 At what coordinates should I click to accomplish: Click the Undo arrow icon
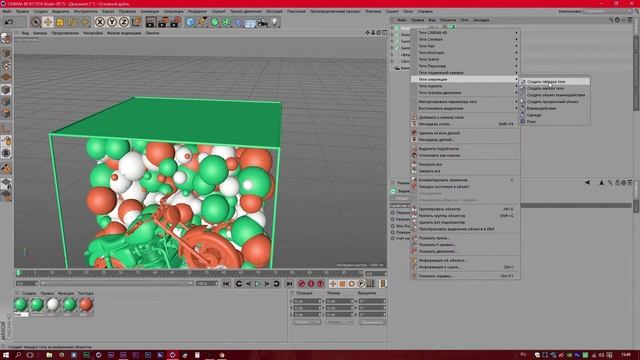9,22
